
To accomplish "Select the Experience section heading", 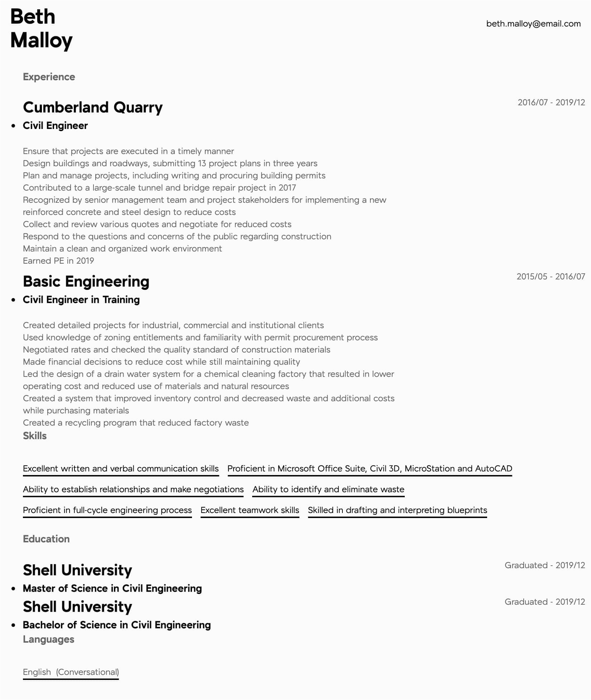I will pos(49,77).
